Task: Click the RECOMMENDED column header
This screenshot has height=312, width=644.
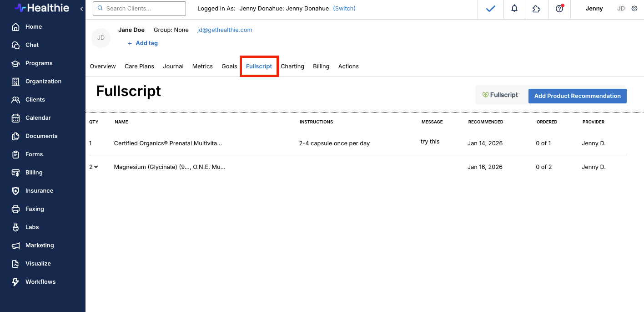Action: 486,122
